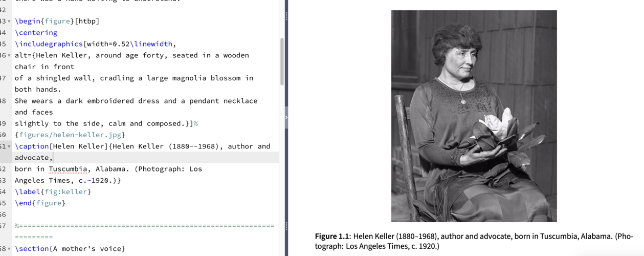Screen dimensions: 644x256
Task: Click the editor vertical scrollbar thumb
Action: 281,61
